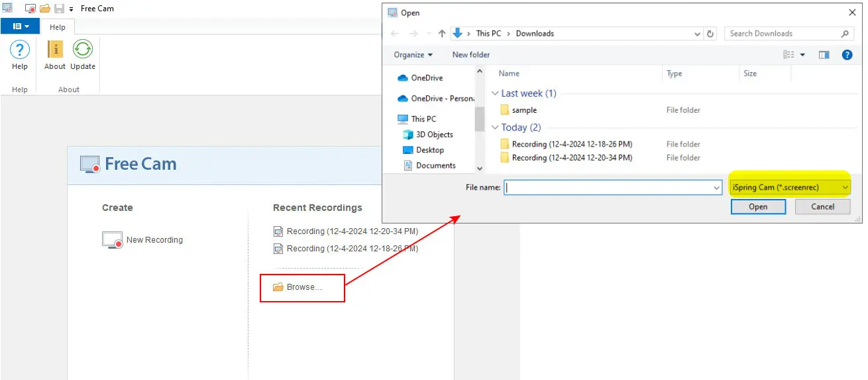Open the Organize dropdown menu

click(x=413, y=55)
